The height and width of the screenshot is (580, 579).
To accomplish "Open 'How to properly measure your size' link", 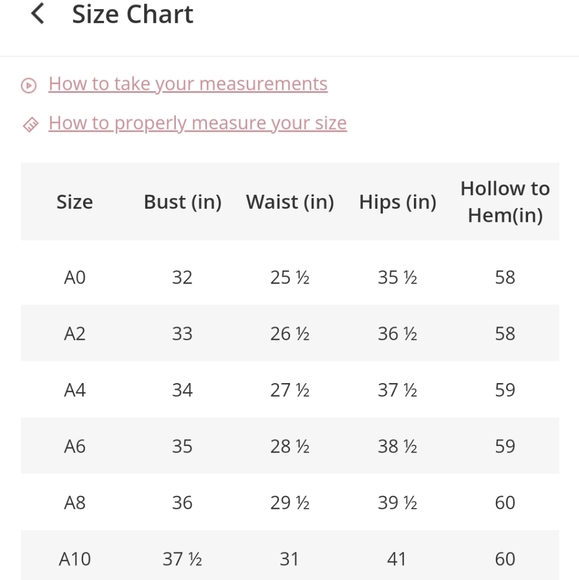I will pyautogui.click(x=198, y=123).
